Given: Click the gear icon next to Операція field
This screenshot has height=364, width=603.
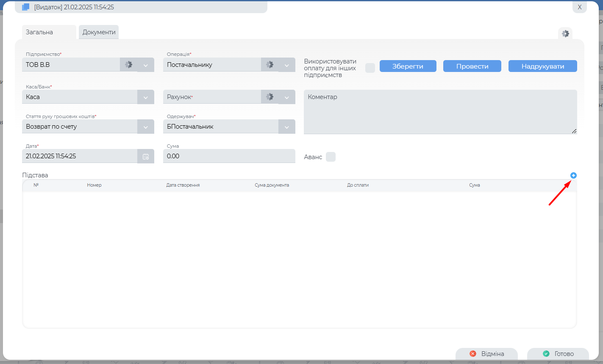Looking at the screenshot, I should tap(270, 65).
